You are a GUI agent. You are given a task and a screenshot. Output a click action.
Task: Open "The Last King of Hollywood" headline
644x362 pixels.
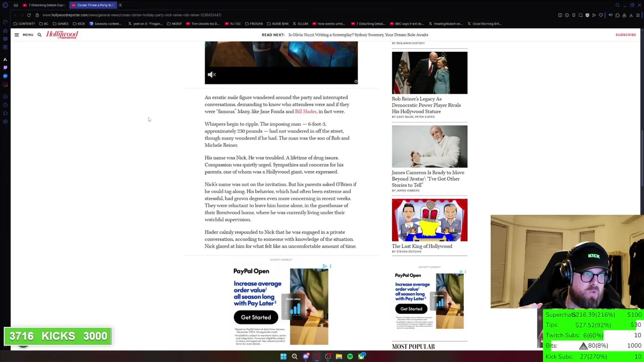(x=422, y=246)
